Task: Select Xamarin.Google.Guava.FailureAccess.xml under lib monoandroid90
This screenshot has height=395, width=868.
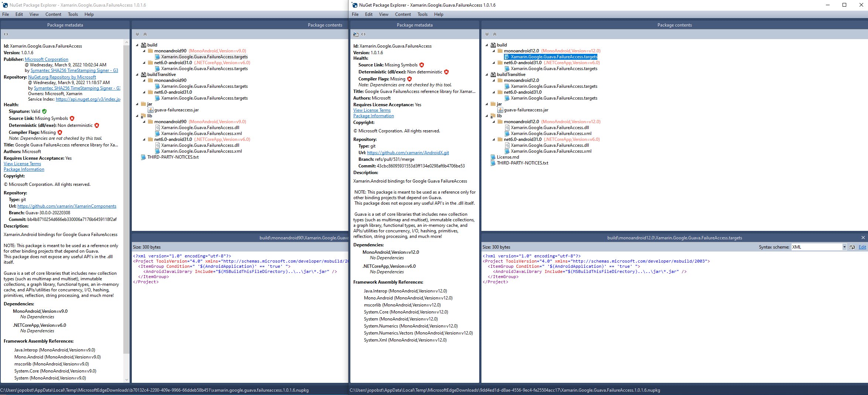Action: pos(202,134)
